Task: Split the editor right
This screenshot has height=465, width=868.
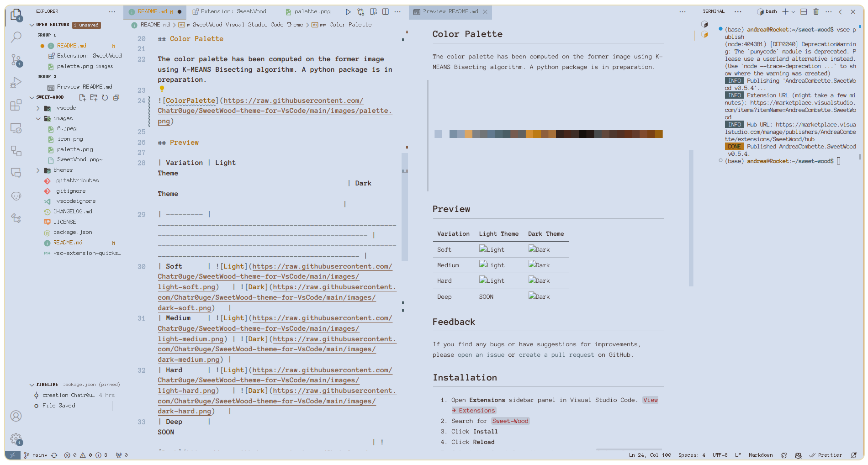Action: tap(386, 12)
